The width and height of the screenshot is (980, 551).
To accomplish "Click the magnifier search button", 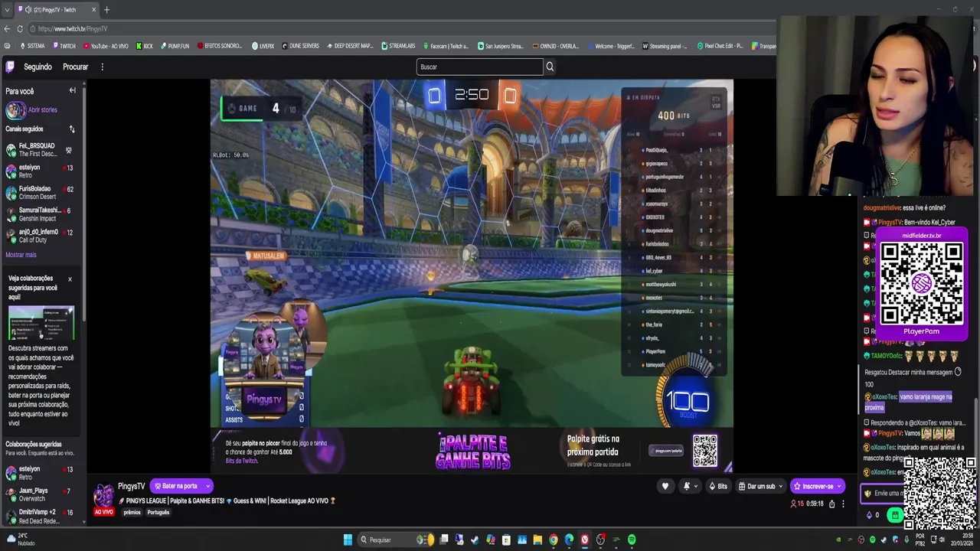I will point(549,67).
